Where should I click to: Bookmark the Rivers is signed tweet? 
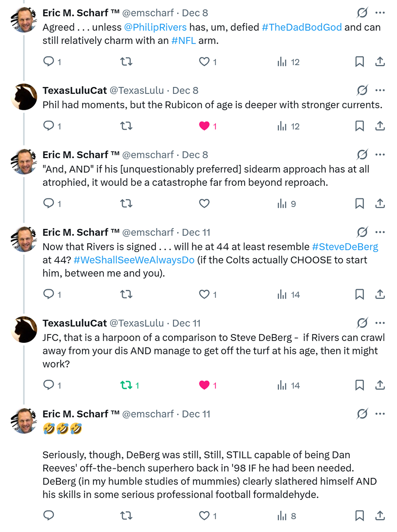359,294
